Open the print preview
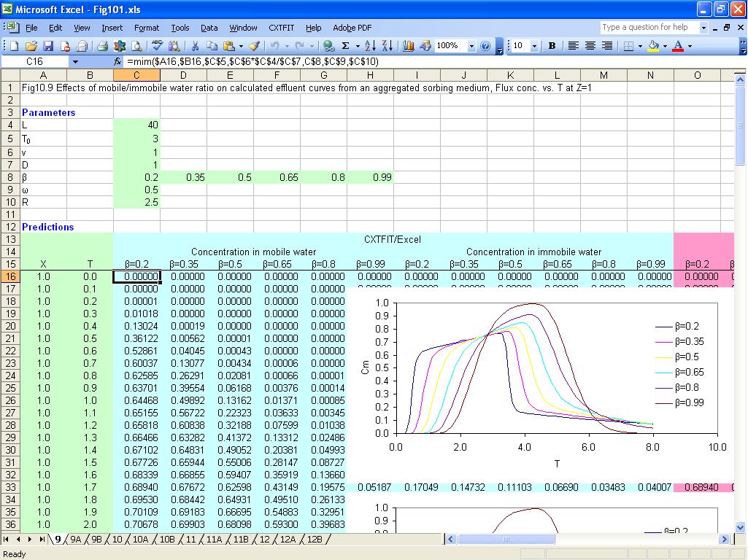The image size is (748, 560). 139,45
